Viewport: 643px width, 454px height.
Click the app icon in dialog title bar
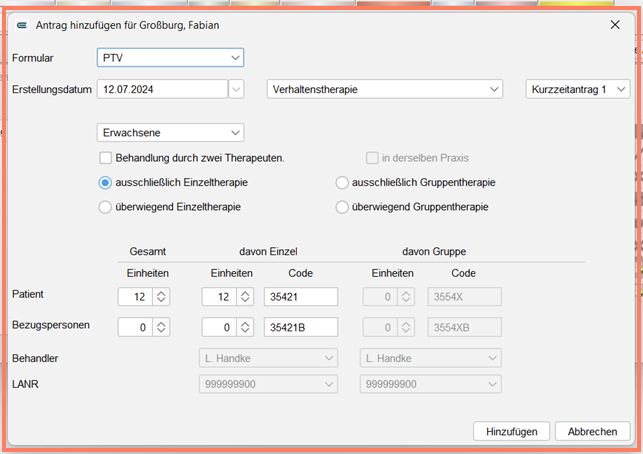tap(22, 25)
